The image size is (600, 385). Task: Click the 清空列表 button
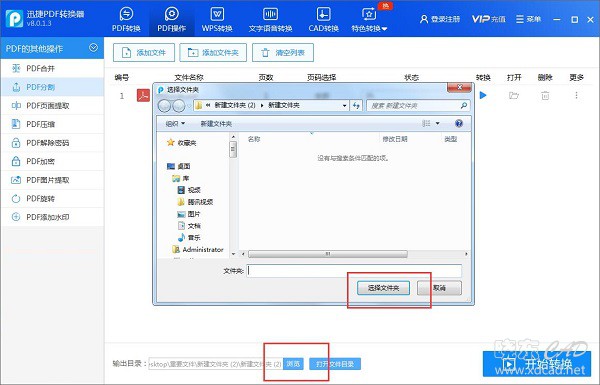coord(283,52)
